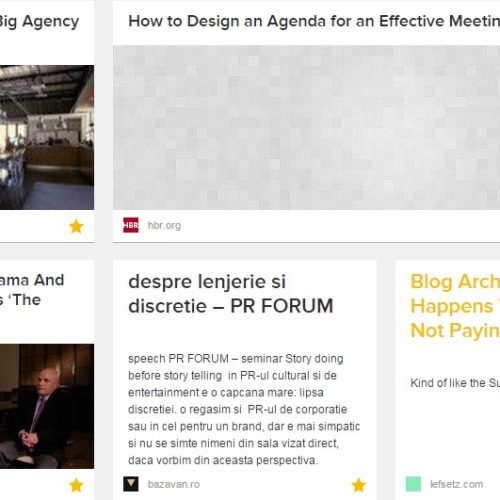Click the HBR favicon icon
Image resolution: width=500 pixels, height=500 pixels.
tap(131, 225)
